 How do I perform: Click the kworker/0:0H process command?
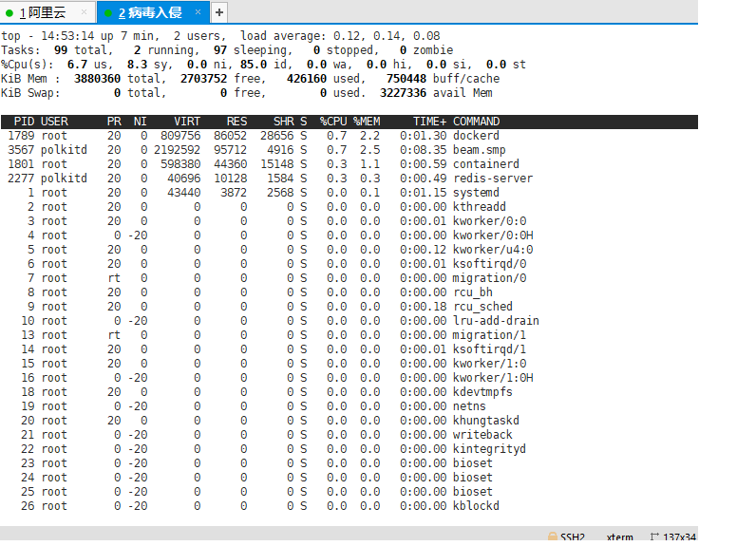pos(493,235)
